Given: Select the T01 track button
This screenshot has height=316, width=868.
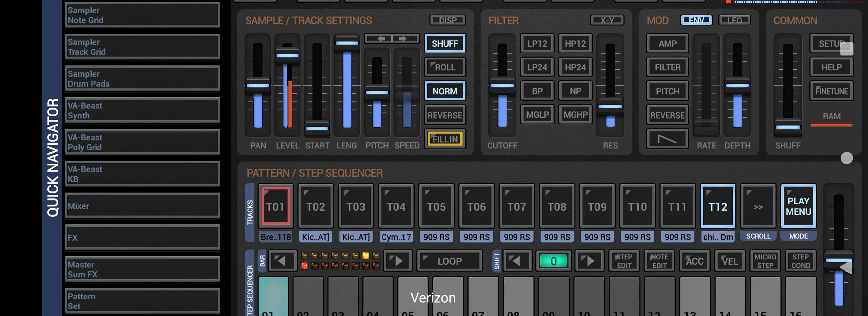Looking at the screenshot, I should [275, 206].
